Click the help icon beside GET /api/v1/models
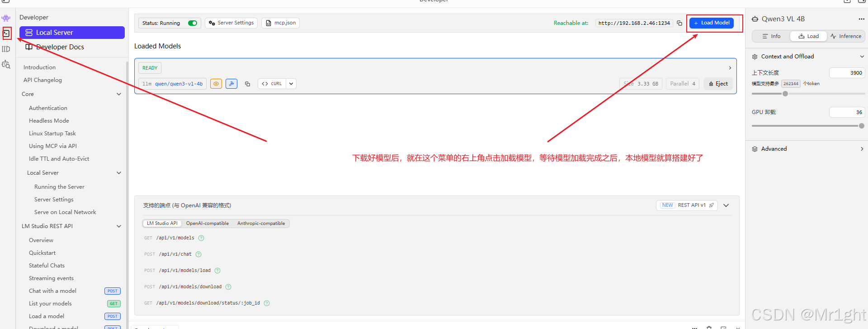This screenshot has height=329, width=868. pyautogui.click(x=201, y=238)
